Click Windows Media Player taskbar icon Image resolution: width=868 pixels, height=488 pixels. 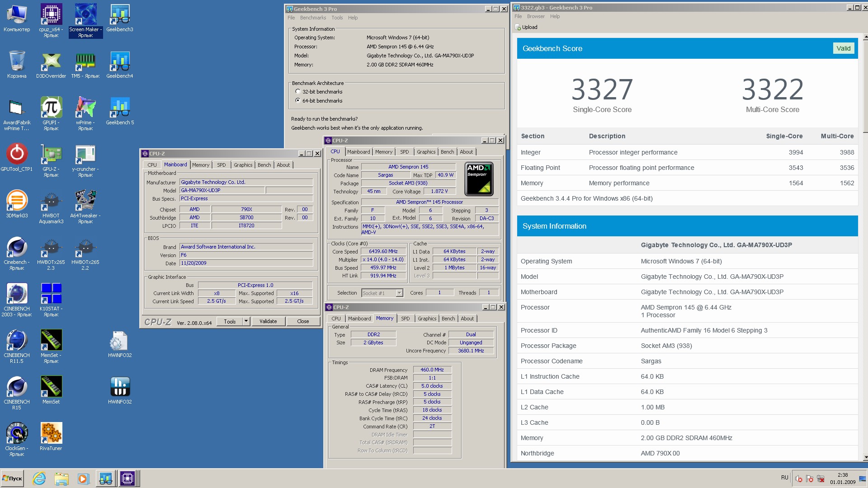click(x=83, y=479)
